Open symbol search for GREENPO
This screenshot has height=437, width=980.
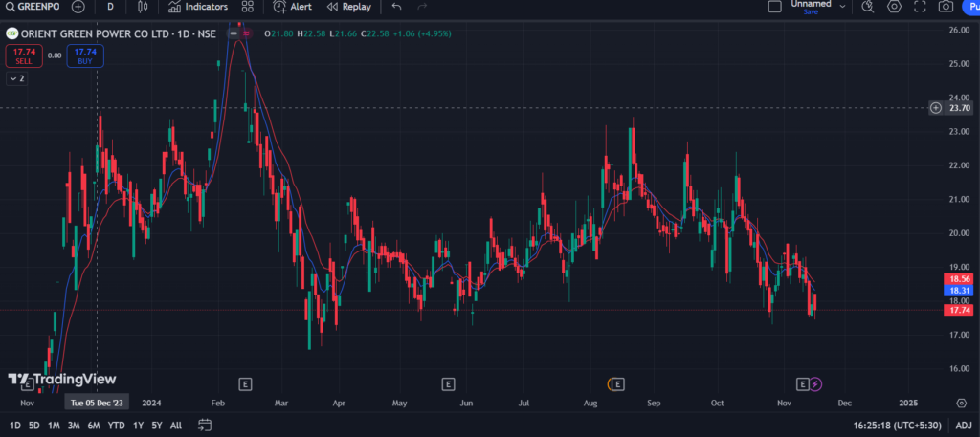coord(31,7)
